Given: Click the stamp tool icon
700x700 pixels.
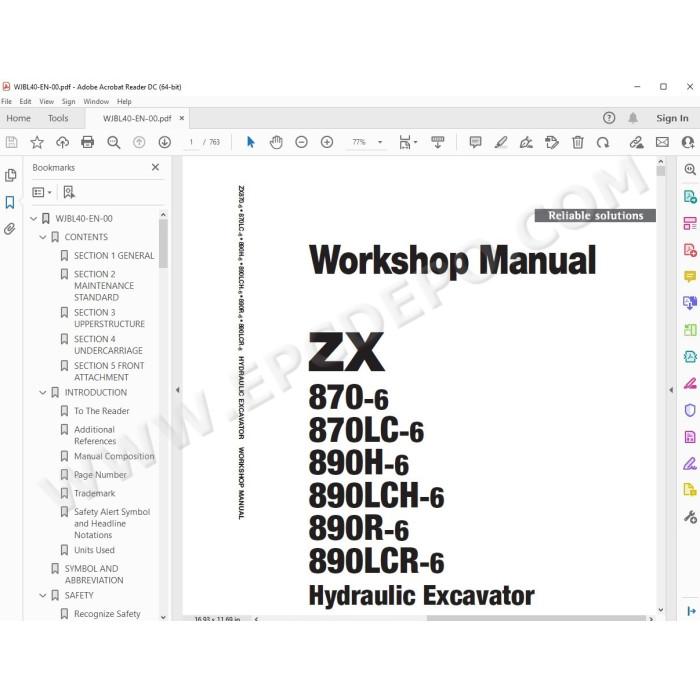Looking at the screenshot, I should tap(552, 142).
